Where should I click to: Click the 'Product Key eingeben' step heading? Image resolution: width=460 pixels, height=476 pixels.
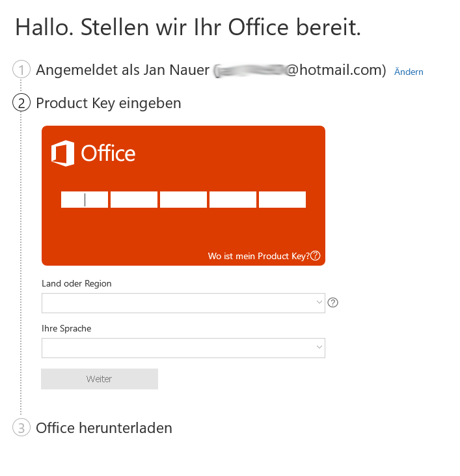coord(109,103)
